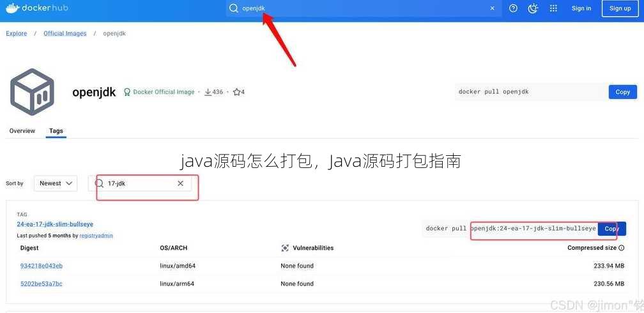The image size is (644, 313).
Task: Click the openjdk breadcrumb text
Action: pyautogui.click(x=114, y=33)
